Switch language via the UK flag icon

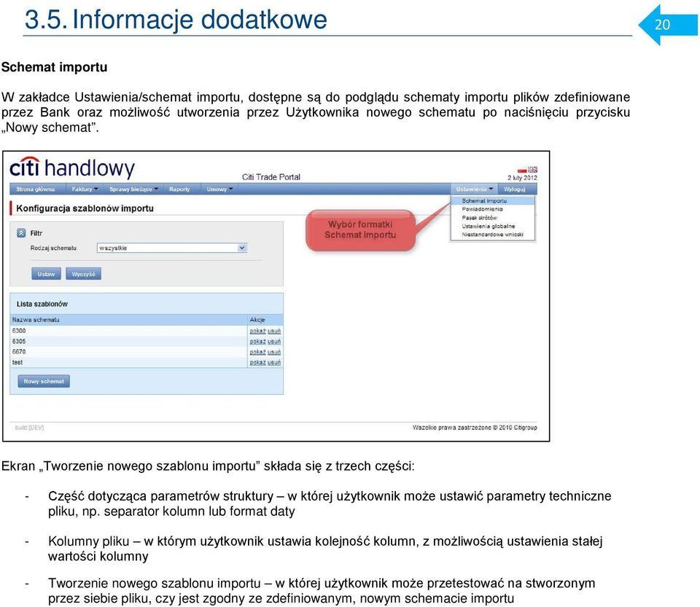tap(532, 170)
